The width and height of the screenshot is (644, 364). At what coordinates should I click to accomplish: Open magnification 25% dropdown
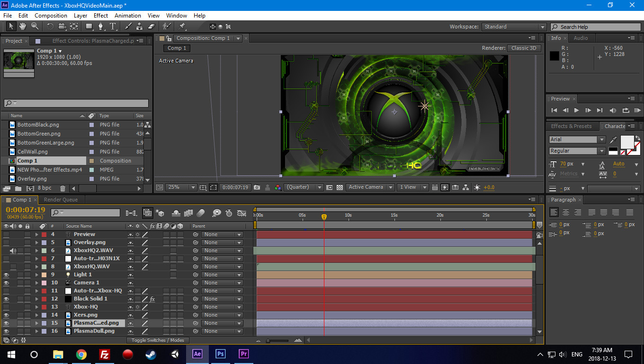pyautogui.click(x=180, y=187)
